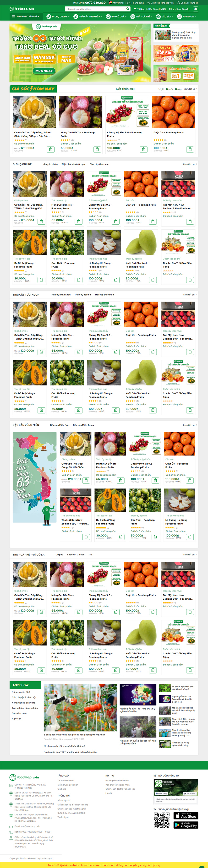Open the shopping cart icon in header

195,9
